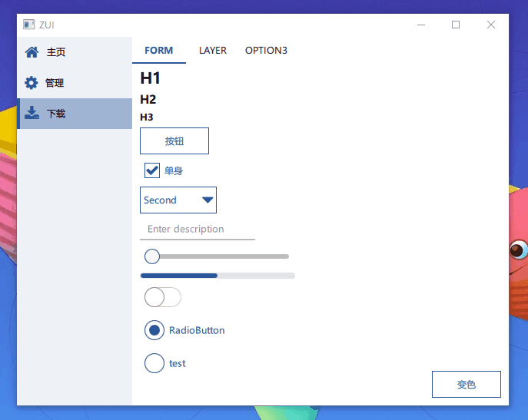Viewport: 528px width, 420px height.
Task: Click the H2 heading text
Action: point(148,99)
